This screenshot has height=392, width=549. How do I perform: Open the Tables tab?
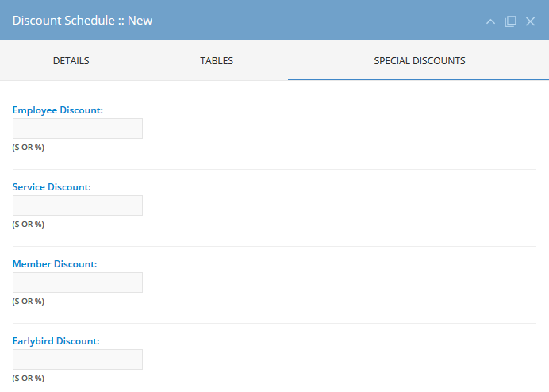(x=217, y=60)
